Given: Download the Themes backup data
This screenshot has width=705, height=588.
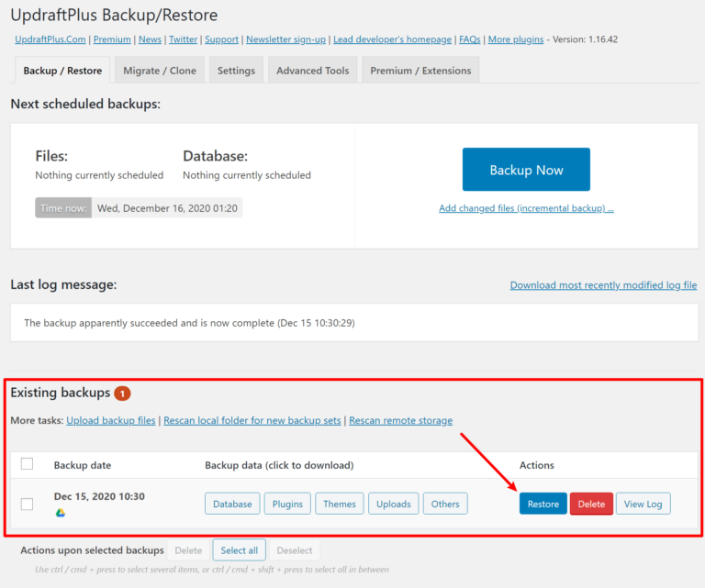Looking at the screenshot, I should click(340, 504).
